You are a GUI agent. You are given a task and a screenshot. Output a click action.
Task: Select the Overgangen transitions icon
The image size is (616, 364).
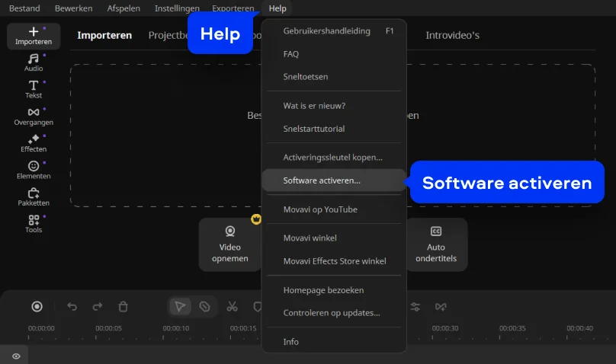point(34,117)
